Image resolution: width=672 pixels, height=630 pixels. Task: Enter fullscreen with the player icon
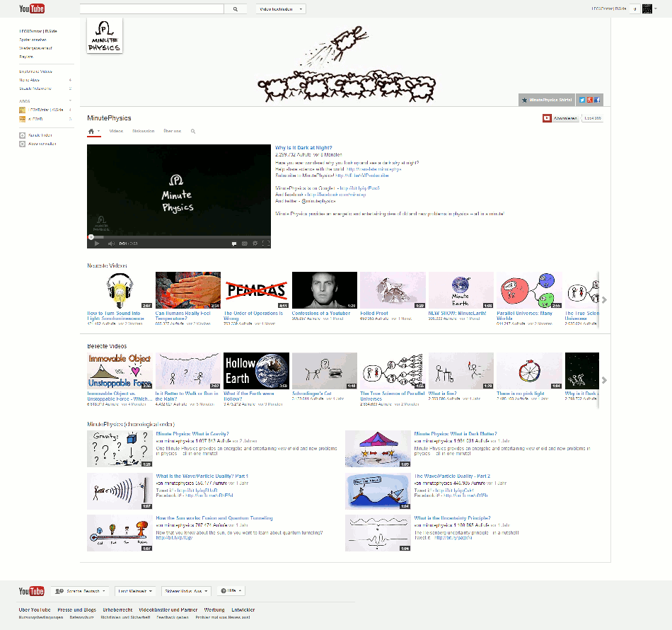(x=266, y=244)
